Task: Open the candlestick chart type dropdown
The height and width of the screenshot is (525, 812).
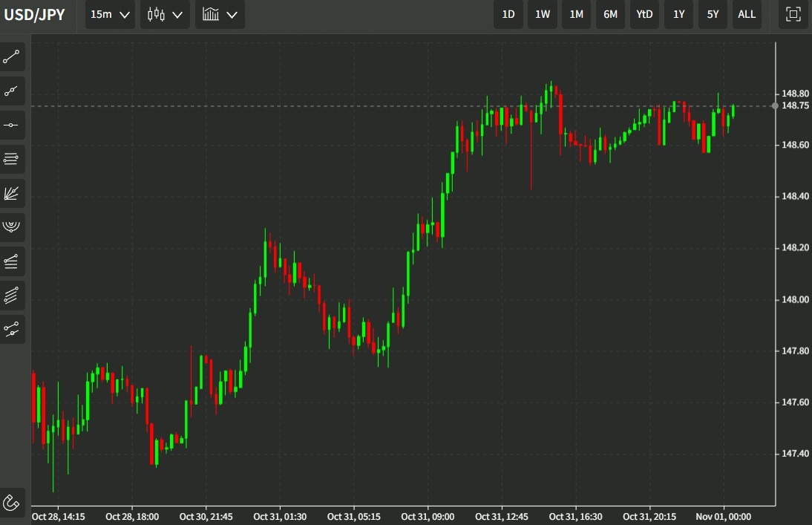Action: pos(165,15)
